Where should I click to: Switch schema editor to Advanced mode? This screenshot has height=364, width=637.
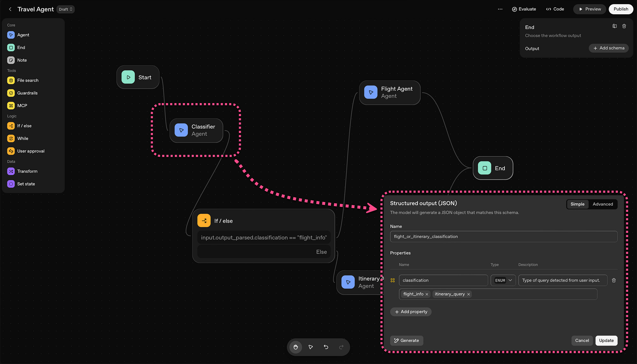point(603,204)
